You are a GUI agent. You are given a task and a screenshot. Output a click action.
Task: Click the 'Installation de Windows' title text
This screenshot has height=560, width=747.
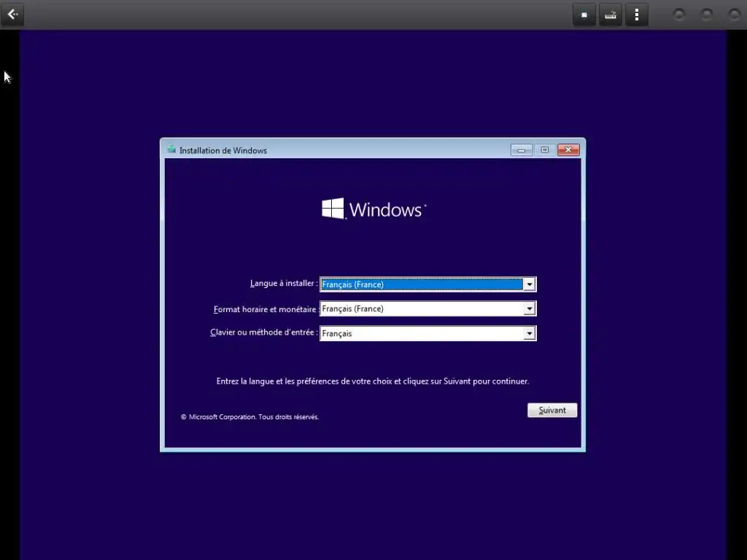223,150
